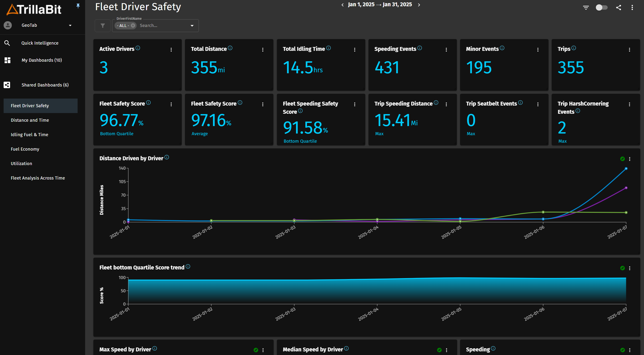Viewport: 644px width, 355px height.
Task: Click green leaf icon on Distance Driven chart
Action: point(622,159)
